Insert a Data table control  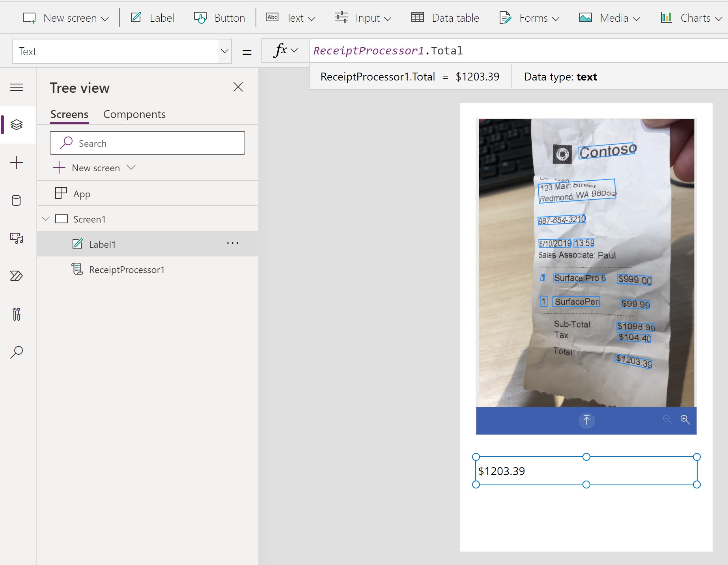click(445, 18)
